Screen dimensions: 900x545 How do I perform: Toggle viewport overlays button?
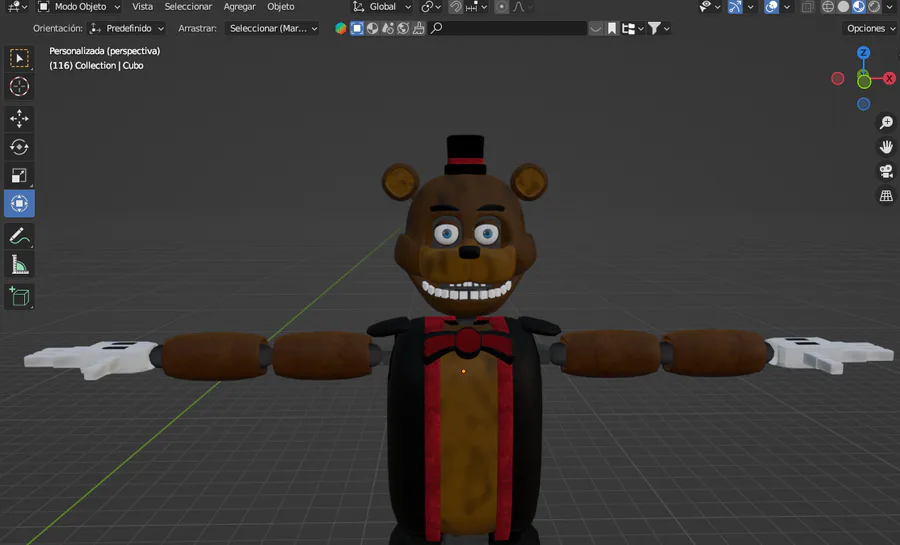[x=771, y=7]
